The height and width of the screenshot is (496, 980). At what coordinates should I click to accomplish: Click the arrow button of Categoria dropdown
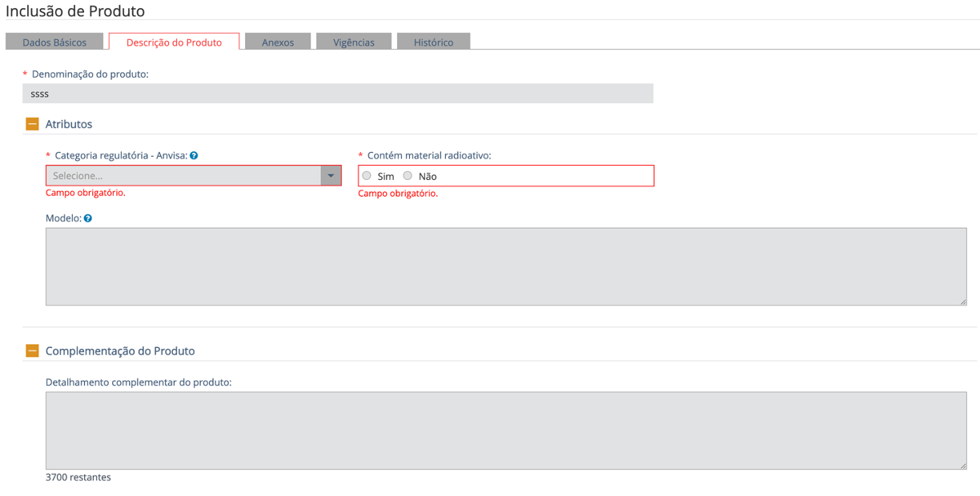(x=331, y=176)
